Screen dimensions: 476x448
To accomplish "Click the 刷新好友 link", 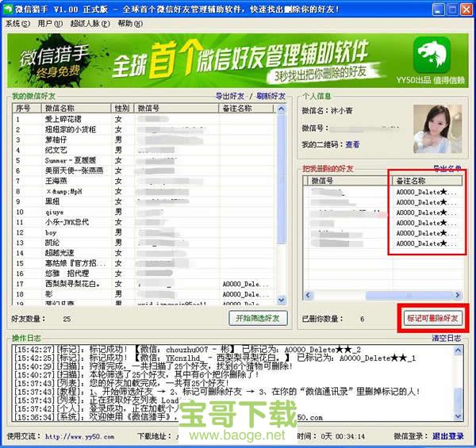I will click(x=270, y=96).
